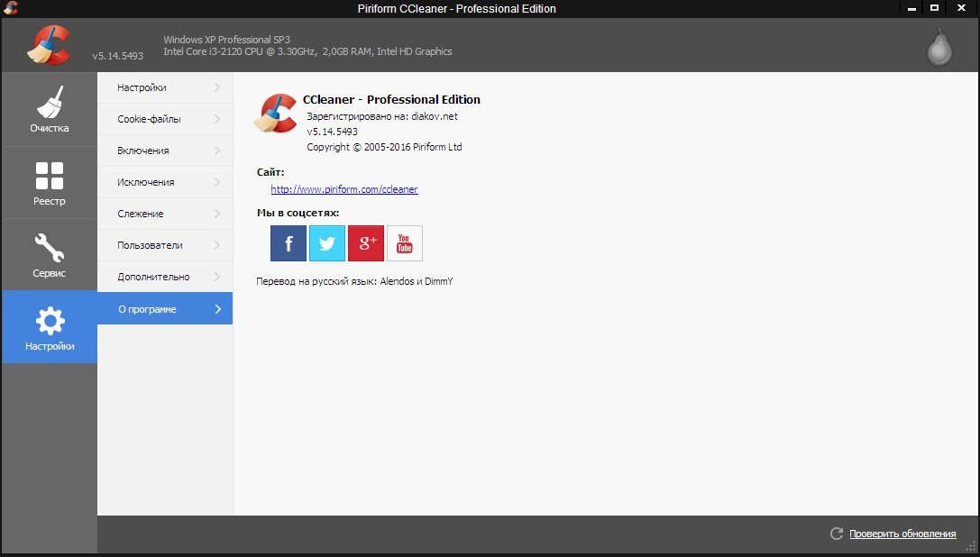Maximize the CCleaner window
The image size is (980, 557).
(x=934, y=8)
